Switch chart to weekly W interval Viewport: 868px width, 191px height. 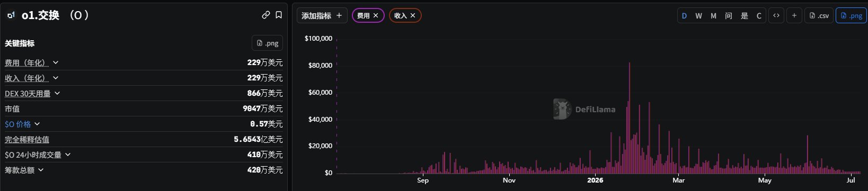tap(698, 16)
